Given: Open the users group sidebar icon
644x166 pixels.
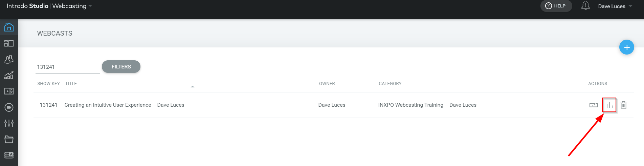Looking at the screenshot, I should tap(9, 59).
